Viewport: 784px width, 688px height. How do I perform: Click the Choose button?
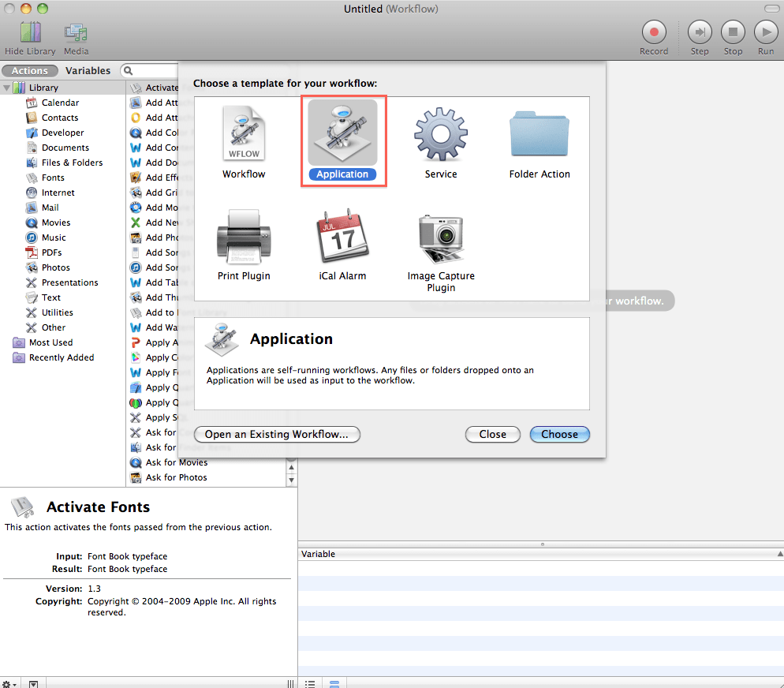tap(559, 434)
